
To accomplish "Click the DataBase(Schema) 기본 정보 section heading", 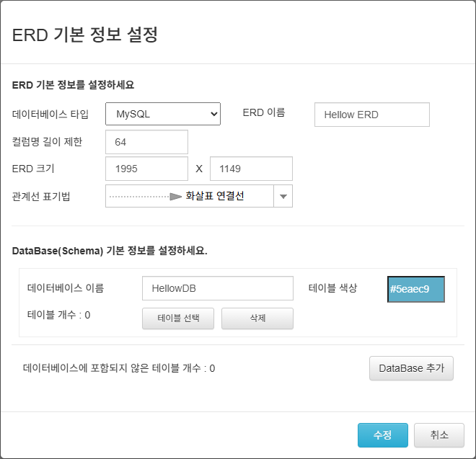I will [110, 251].
